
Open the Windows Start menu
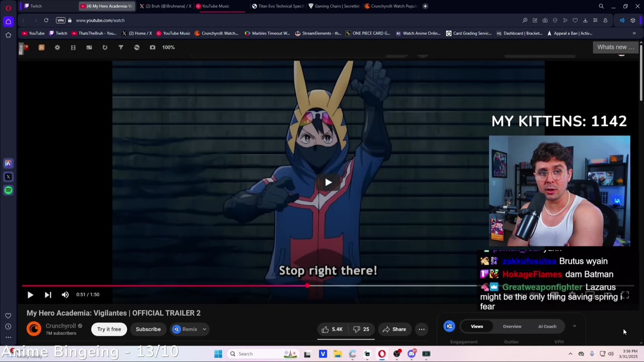click(x=218, y=354)
